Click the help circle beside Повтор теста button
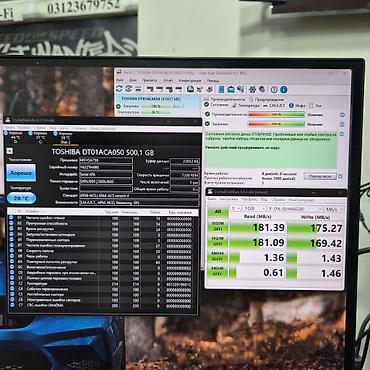 tap(340, 176)
